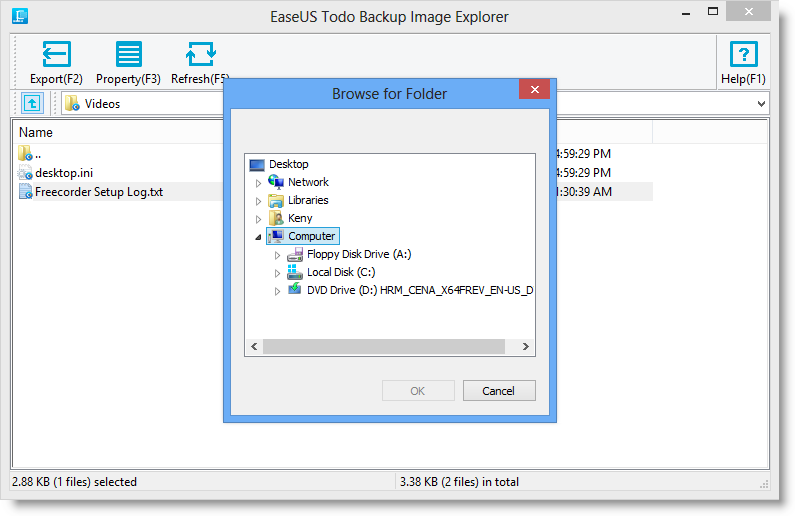
Task: Click the folder tree scroll right arrow
Action: (x=526, y=347)
